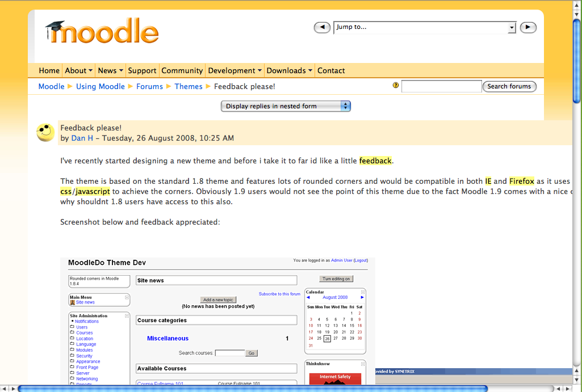Follow the Forums breadcrumb link
The width and height of the screenshot is (582, 392).
click(149, 86)
